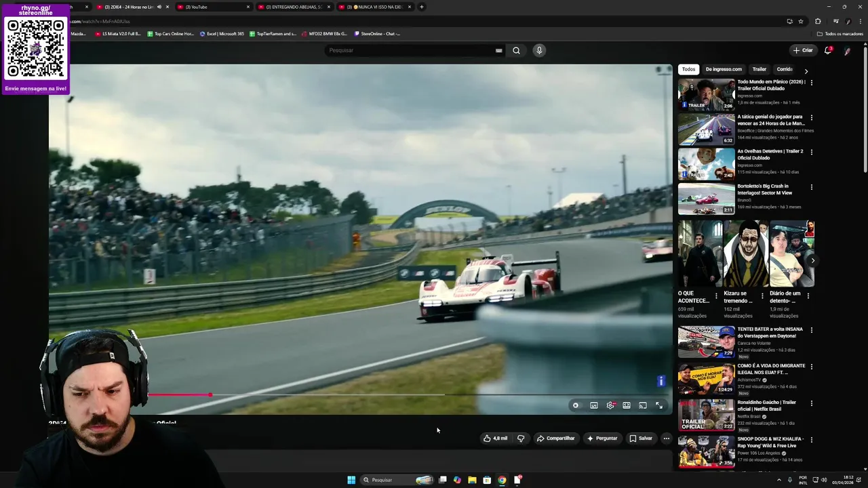This screenshot has width=868, height=488.
Task: Click Chrome icon in taskbar
Action: (x=502, y=480)
